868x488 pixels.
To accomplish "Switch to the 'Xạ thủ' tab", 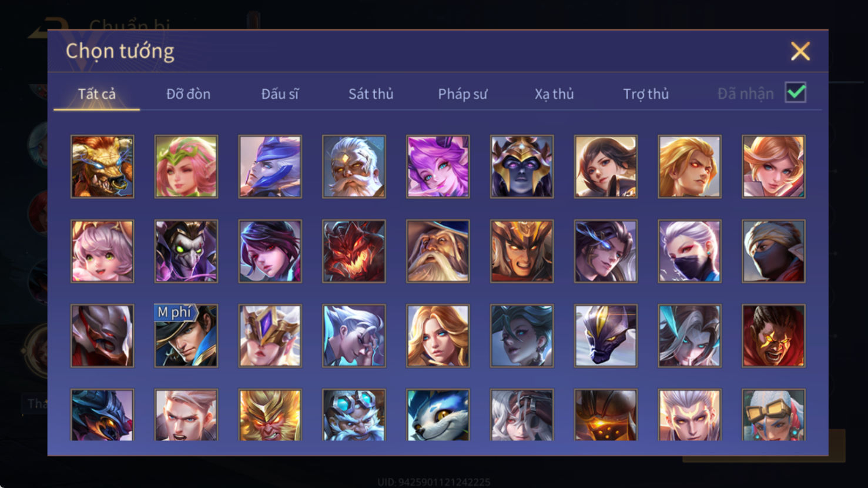I will [x=554, y=94].
